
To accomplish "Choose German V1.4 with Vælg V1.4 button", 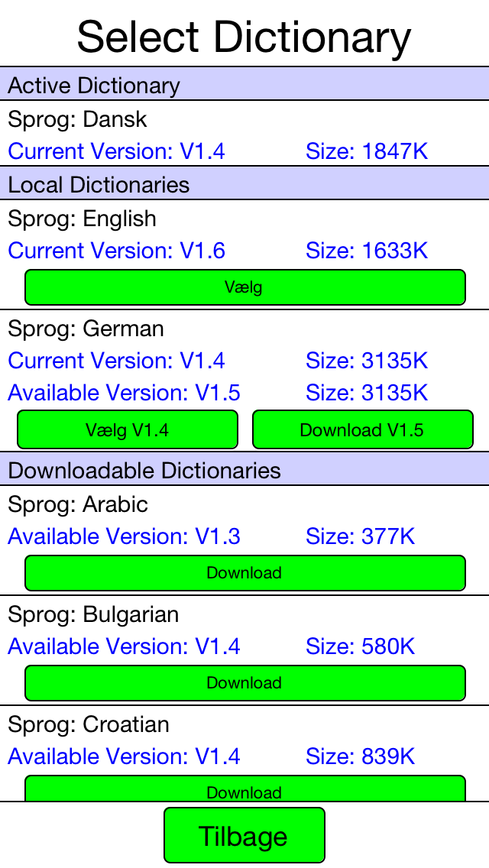I will coord(128,429).
